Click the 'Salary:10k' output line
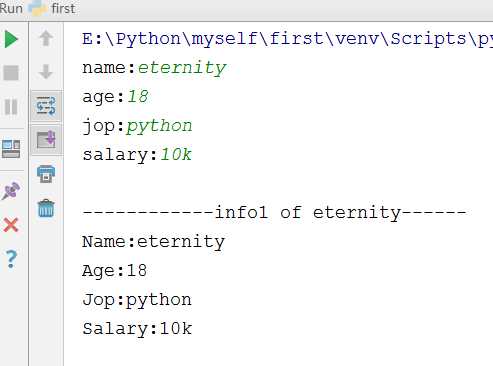 tap(137, 329)
